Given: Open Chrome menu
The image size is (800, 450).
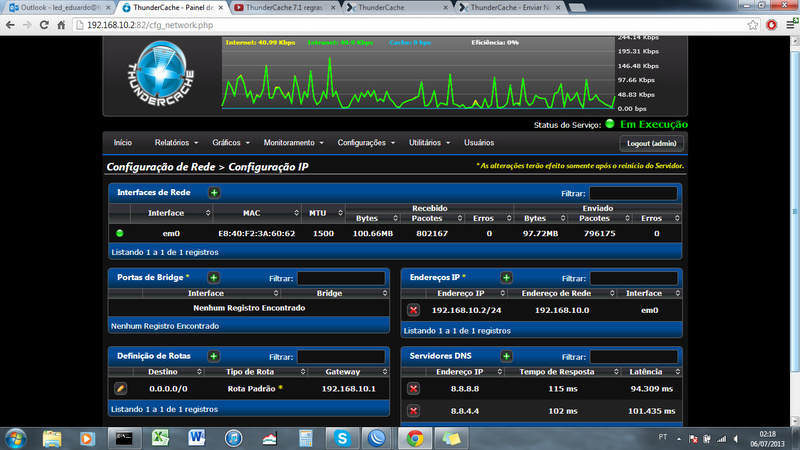Looking at the screenshot, I should click(791, 24).
